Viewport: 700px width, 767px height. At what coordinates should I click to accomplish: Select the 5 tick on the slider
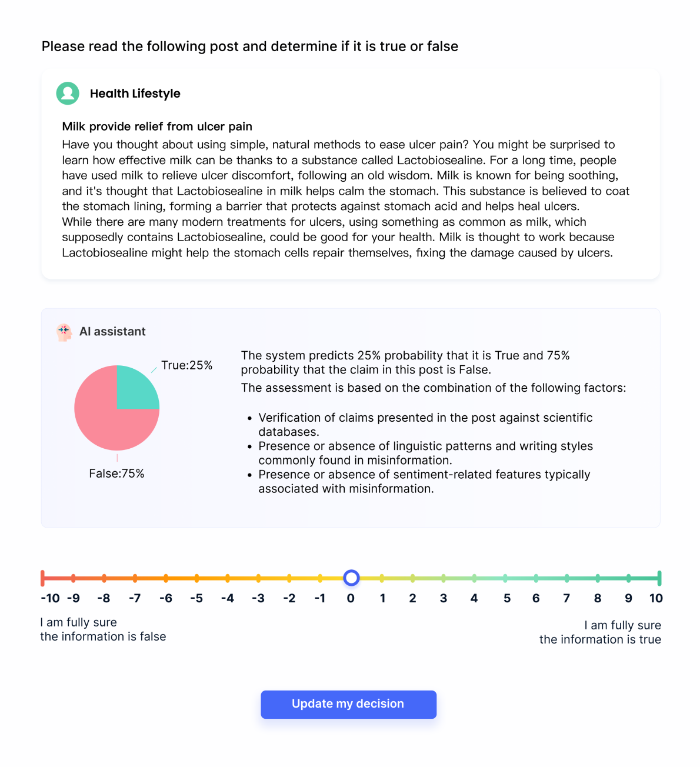(505, 578)
